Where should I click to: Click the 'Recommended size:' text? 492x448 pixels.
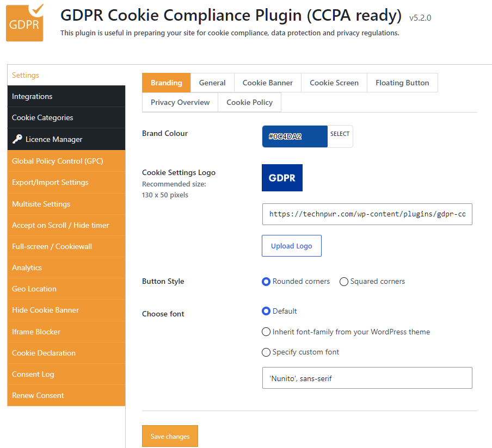click(x=174, y=184)
